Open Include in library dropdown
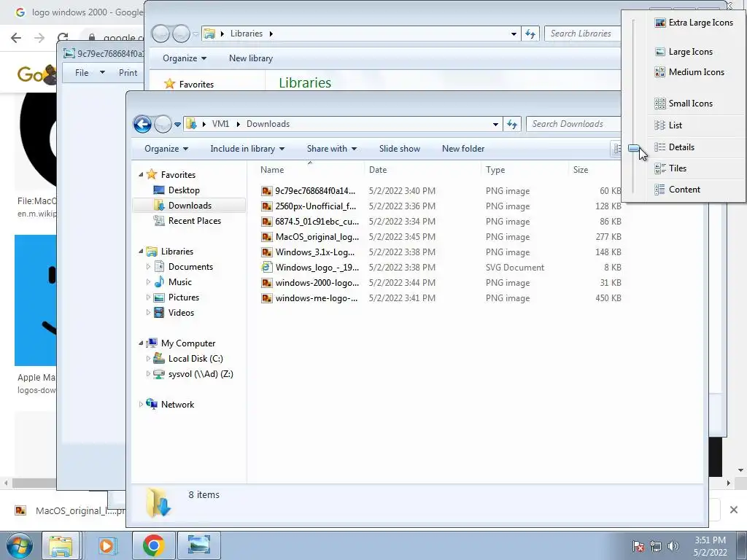Screen dimensions: 747x560 pos(247,149)
